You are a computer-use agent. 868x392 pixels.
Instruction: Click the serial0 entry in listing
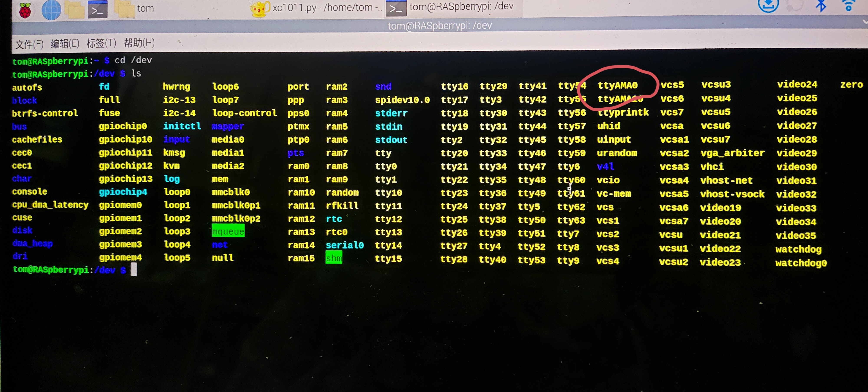tap(344, 245)
